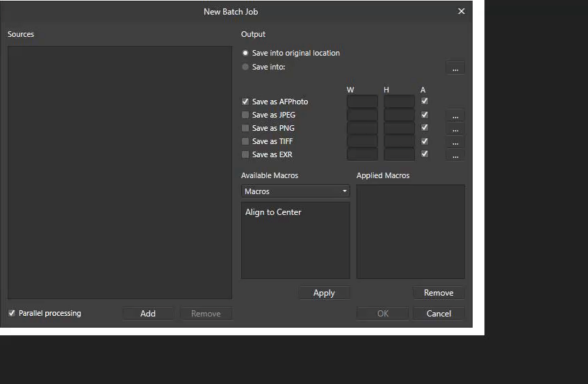Click the OK button
Screen dimensions: 588x384
382,314
